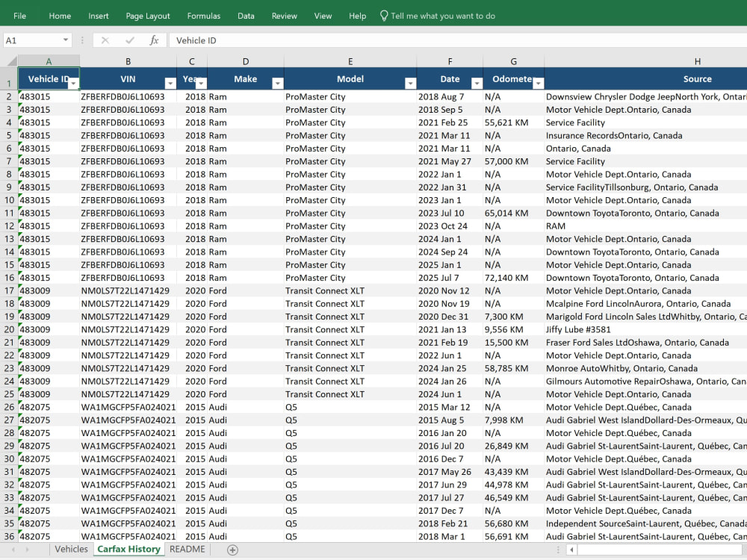The height and width of the screenshot is (560, 747).
Task: Open the Model column filter dropdown
Action: tap(410, 84)
